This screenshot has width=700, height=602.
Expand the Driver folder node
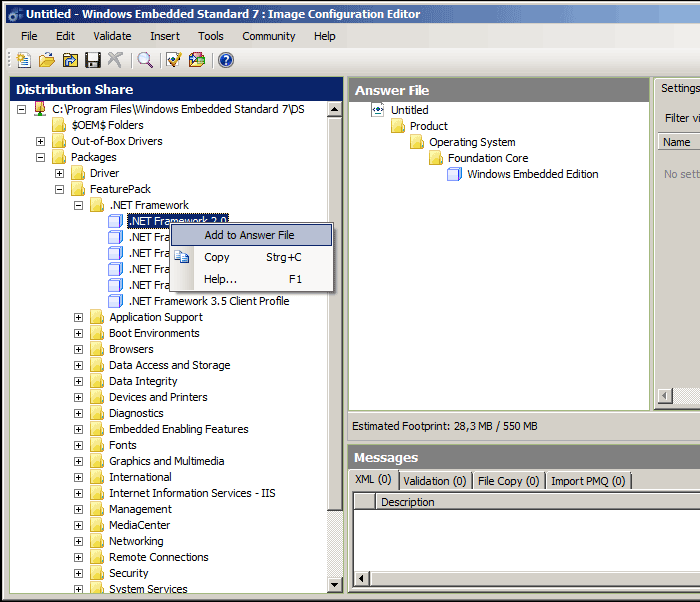pyautogui.click(x=59, y=173)
